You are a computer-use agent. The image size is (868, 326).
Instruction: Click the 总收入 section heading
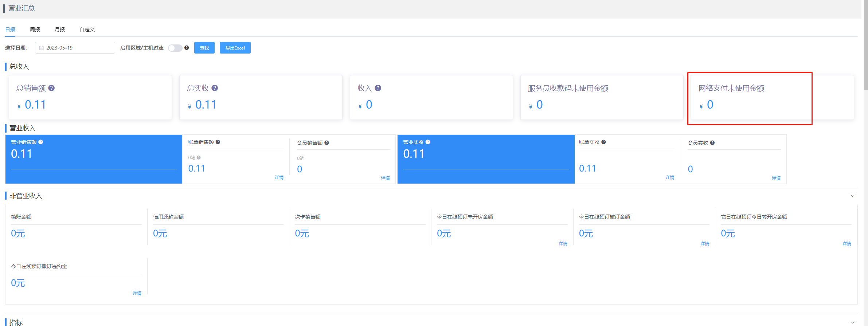(x=19, y=67)
